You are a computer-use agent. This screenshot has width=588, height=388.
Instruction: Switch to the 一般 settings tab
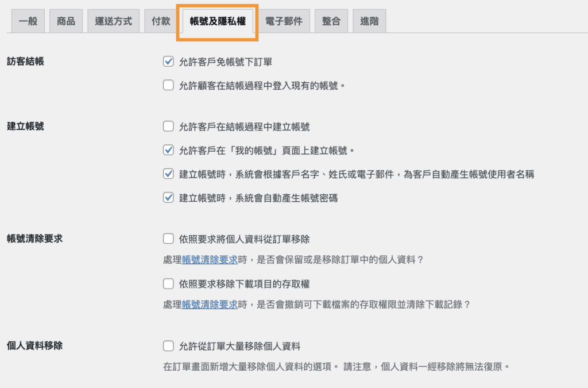tap(28, 20)
